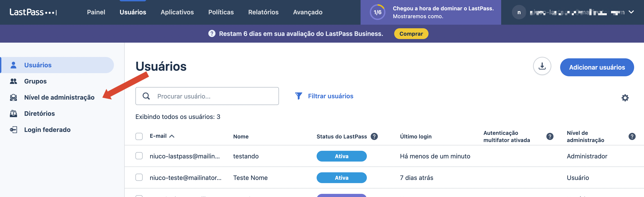The width and height of the screenshot is (644, 197).
Task: Click the 7 dias atrás cell
Action: (x=416, y=178)
